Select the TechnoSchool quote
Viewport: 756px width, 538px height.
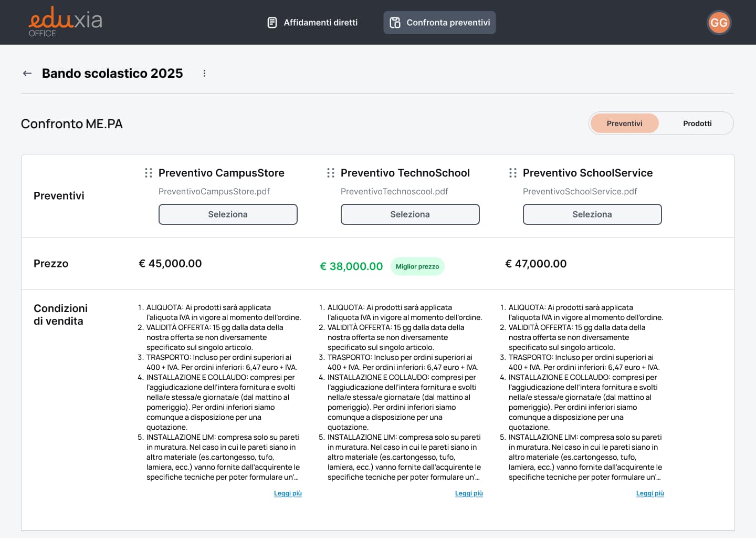click(x=410, y=214)
